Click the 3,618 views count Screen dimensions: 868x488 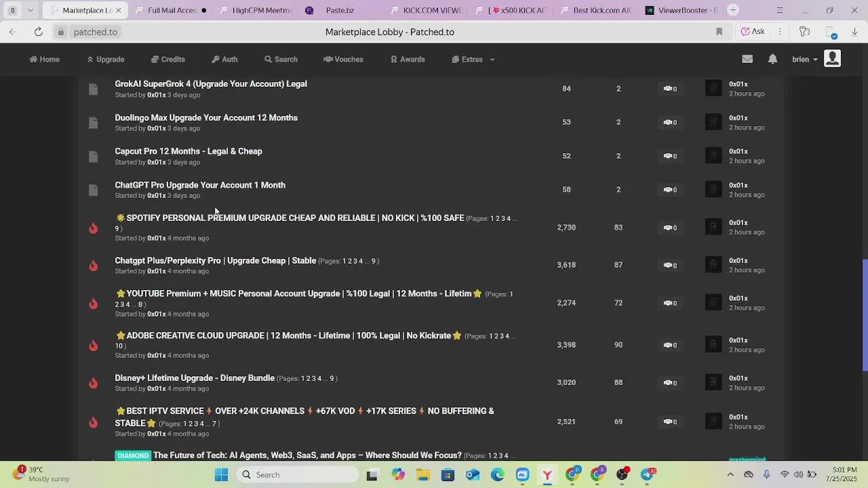click(566, 265)
